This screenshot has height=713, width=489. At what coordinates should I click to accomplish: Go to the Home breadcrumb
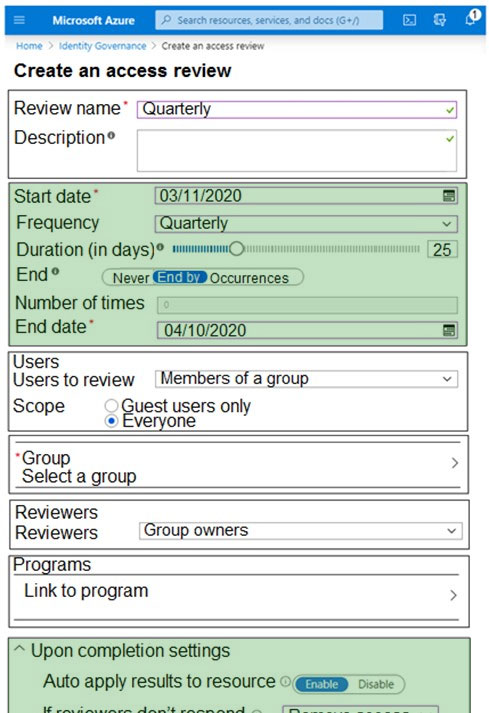click(29, 46)
